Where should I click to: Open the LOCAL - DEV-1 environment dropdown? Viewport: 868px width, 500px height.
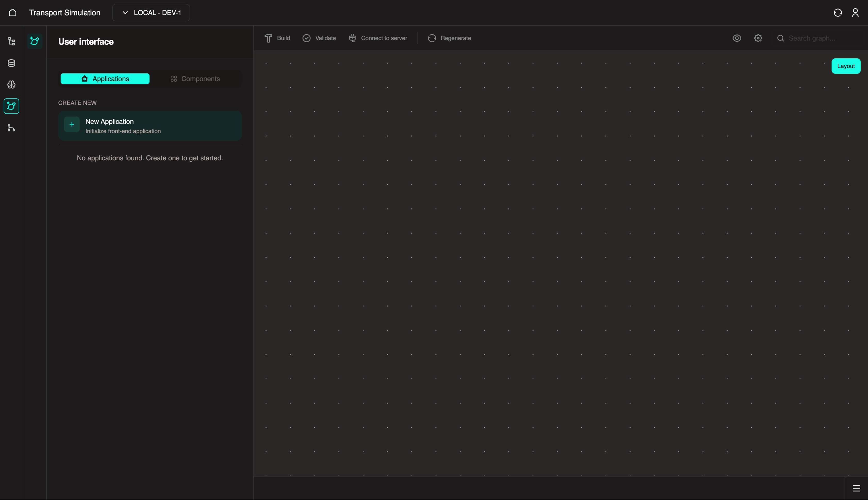pyautogui.click(x=151, y=13)
